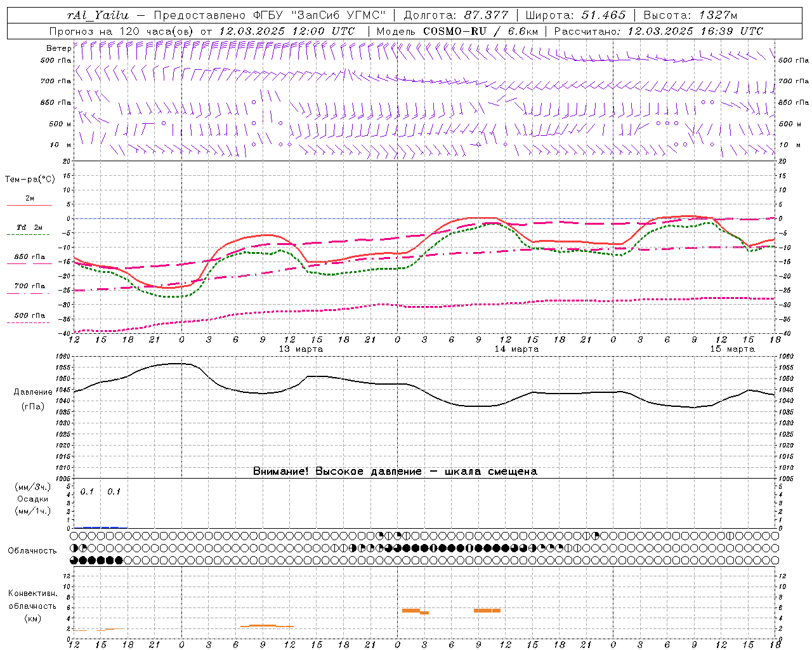Click the 700 гПа temperature legend entry
This screenshot has width=812, height=650.
[29, 289]
